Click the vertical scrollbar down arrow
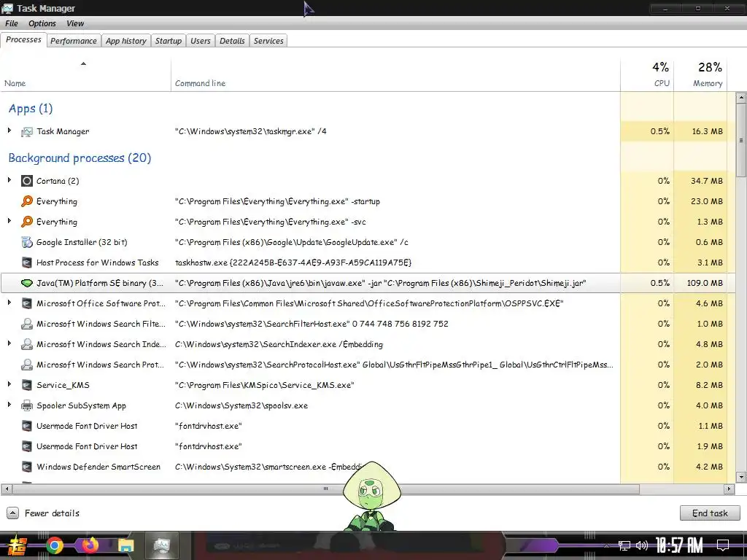747x560 pixels. click(x=741, y=477)
